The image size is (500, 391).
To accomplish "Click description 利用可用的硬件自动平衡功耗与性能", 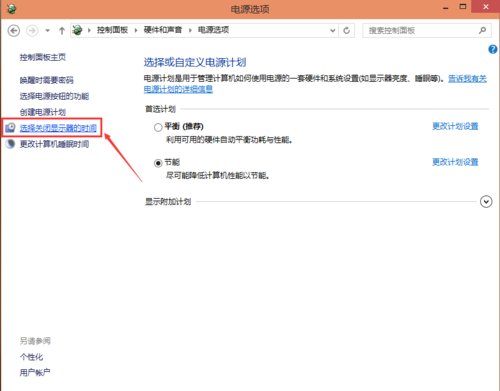I will [x=229, y=140].
